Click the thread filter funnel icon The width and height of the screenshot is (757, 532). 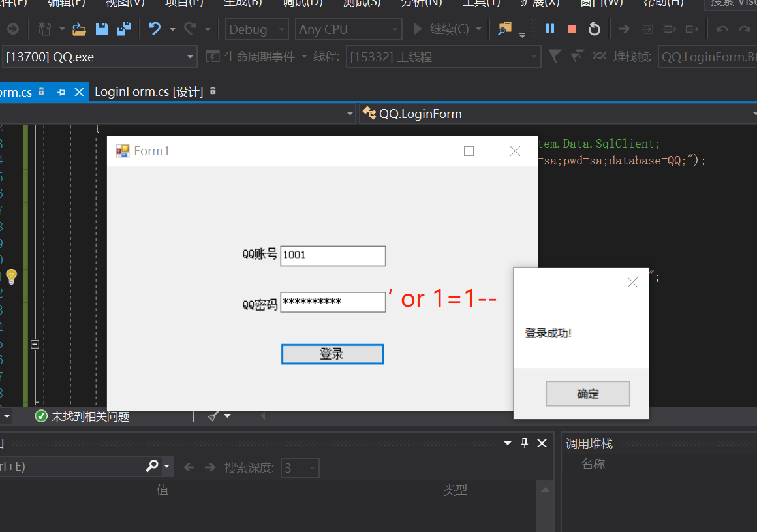(555, 57)
